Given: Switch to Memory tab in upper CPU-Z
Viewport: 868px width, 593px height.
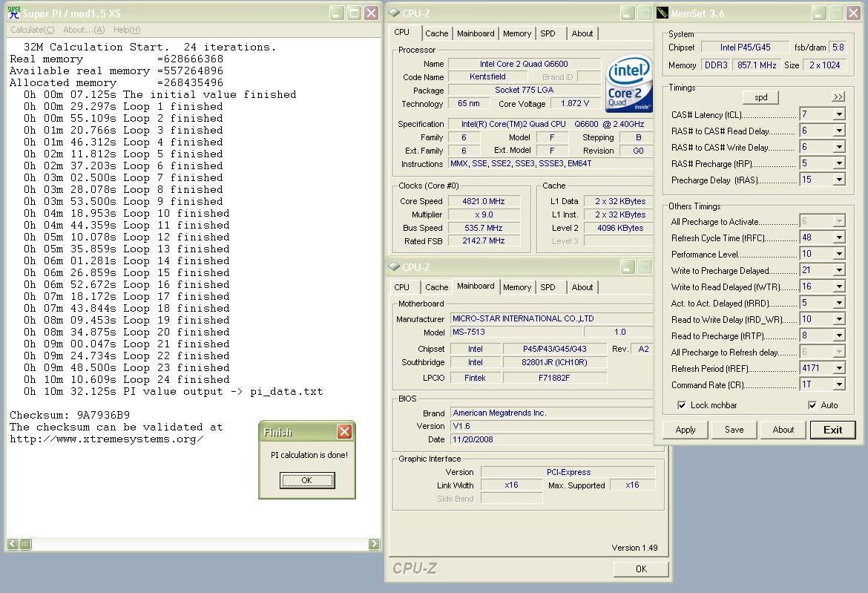Looking at the screenshot, I should [x=517, y=33].
